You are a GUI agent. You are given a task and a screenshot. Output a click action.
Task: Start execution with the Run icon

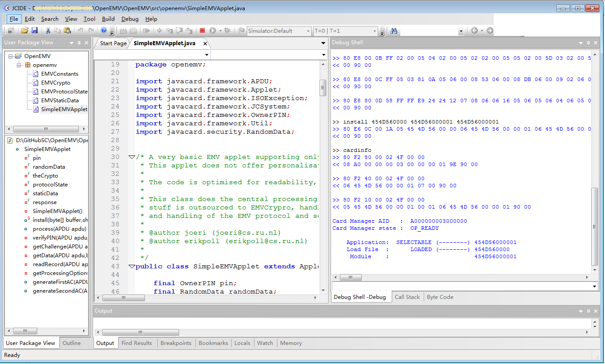point(212,31)
